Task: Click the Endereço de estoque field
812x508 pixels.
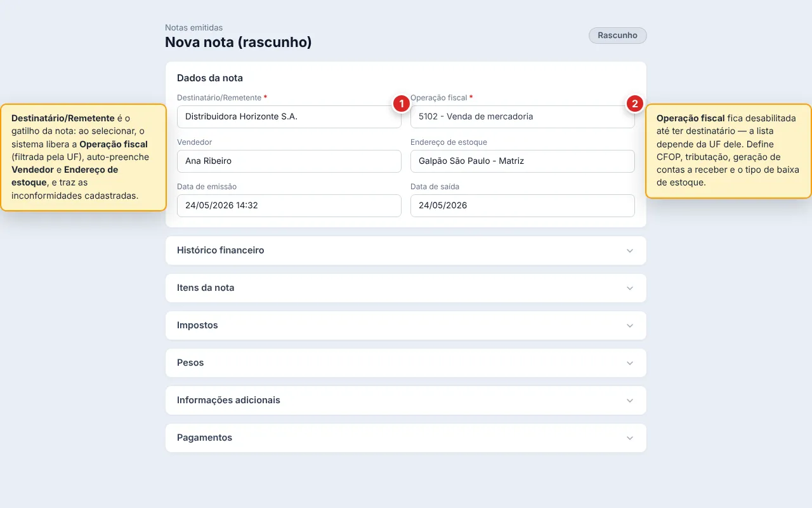Action: [x=523, y=161]
